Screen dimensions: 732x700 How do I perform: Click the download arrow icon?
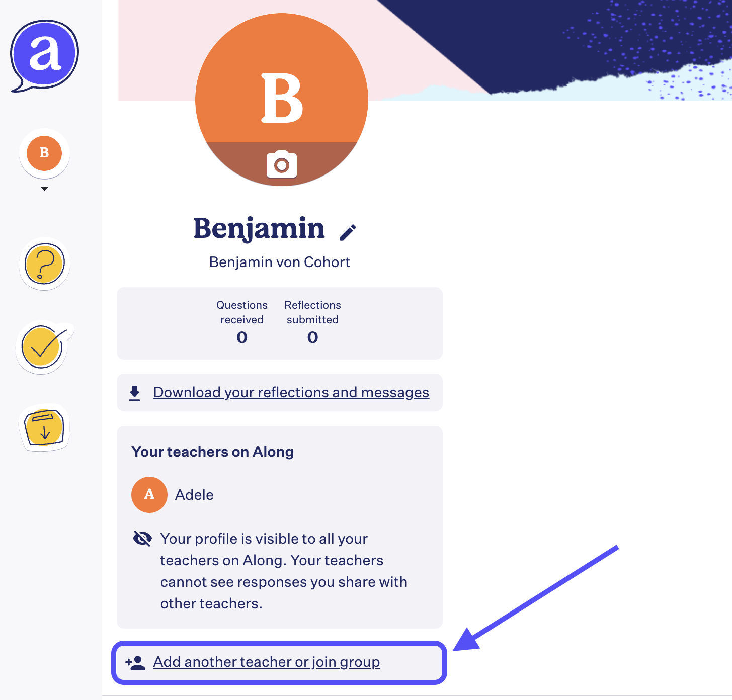pyautogui.click(x=135, y=393)
